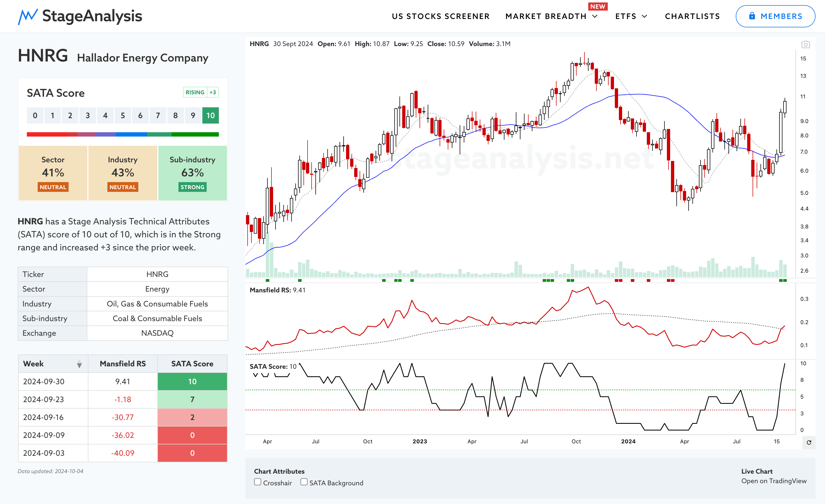Click SATA score cell showing 2
This screenshot has width=825, height=504.
click(x=192, y=417)
